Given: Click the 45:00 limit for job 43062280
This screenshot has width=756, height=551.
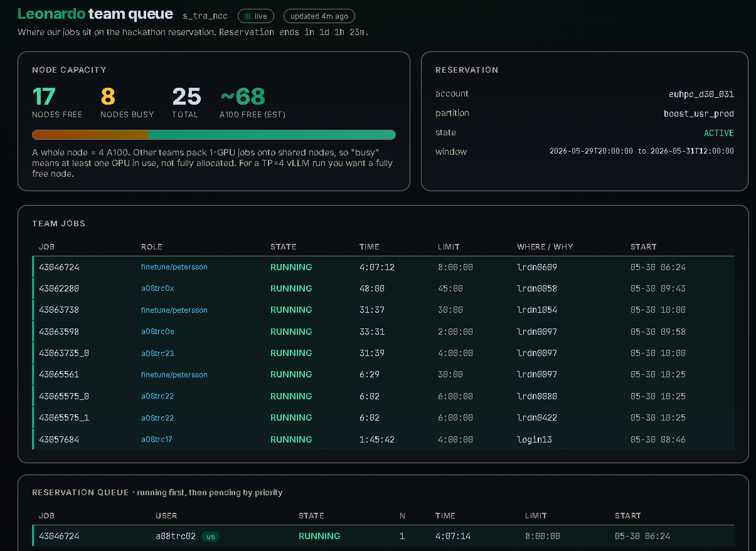Looking at the screenshot, I should point(450,288).
